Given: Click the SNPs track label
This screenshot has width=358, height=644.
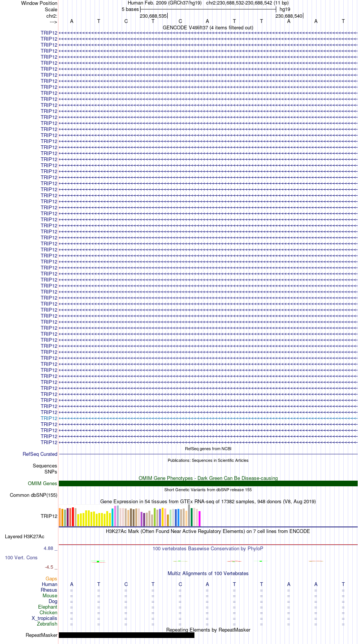Looking at the screenshot, I should tap(51, 472).
